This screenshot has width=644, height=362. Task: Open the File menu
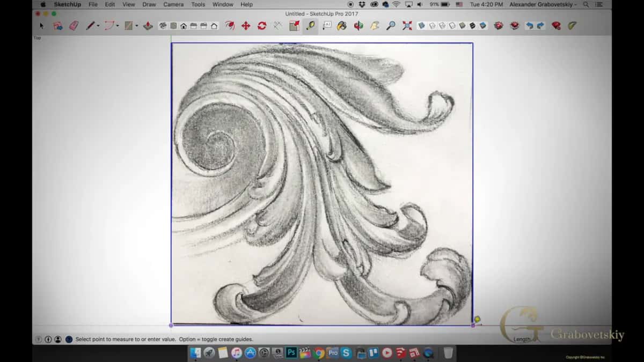[93, 4]
